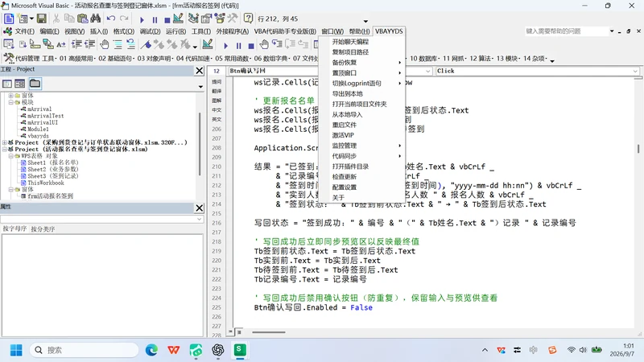Close the 工程 - Project panel

(x=199, y=71)
